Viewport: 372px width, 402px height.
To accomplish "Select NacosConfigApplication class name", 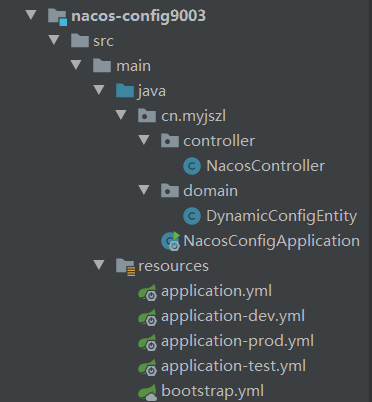I will (x=271, y=241).
